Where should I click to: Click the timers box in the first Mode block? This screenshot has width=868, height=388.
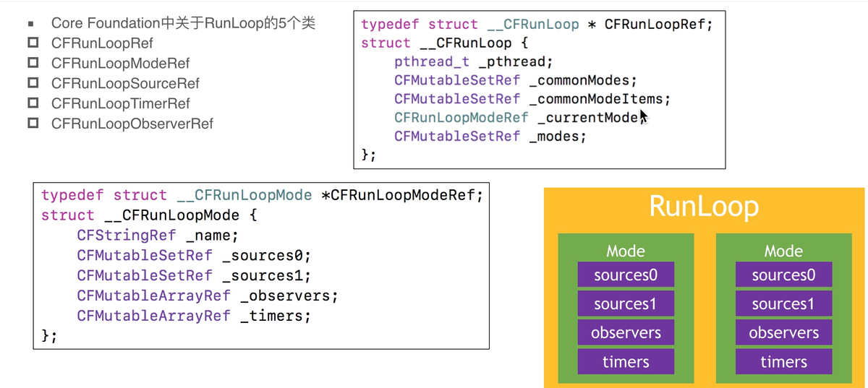[626, 361]
